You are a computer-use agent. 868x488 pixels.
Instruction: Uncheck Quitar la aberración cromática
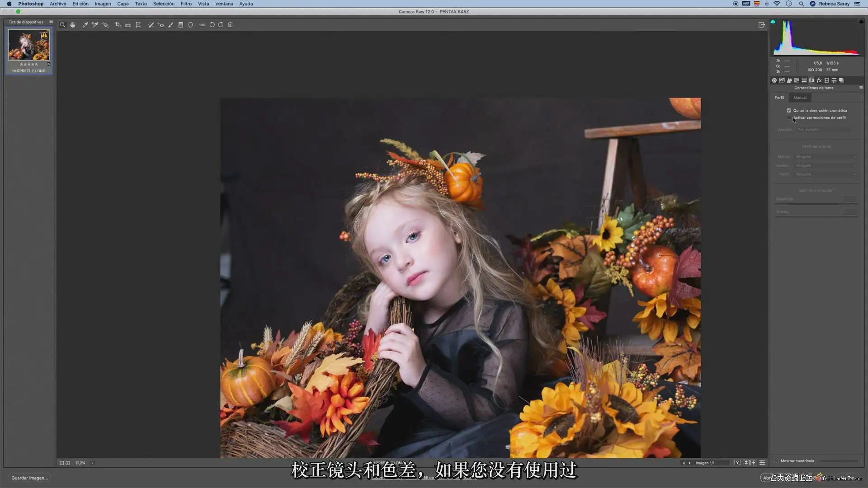789,111
